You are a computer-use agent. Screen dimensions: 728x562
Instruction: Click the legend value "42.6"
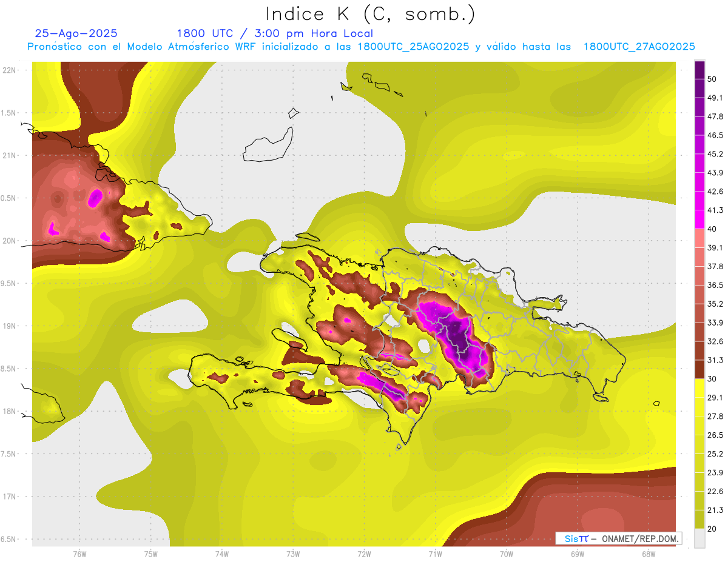pos(715,192)
